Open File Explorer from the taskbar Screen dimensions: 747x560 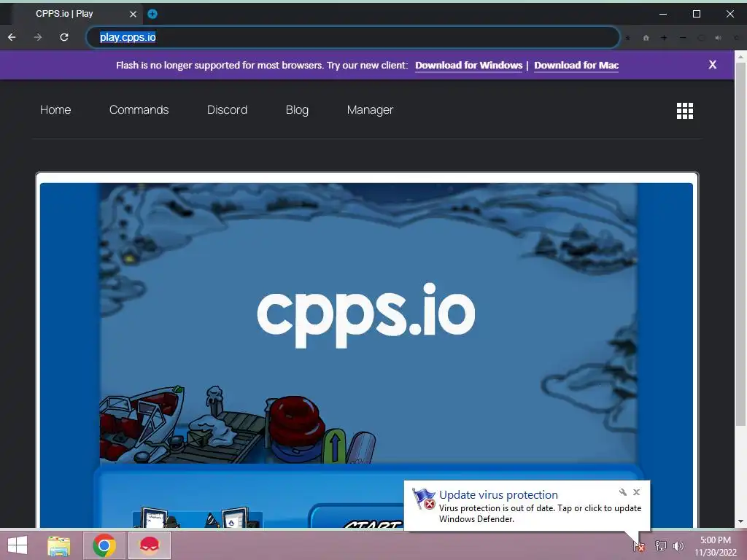click(x=59, y=545)
